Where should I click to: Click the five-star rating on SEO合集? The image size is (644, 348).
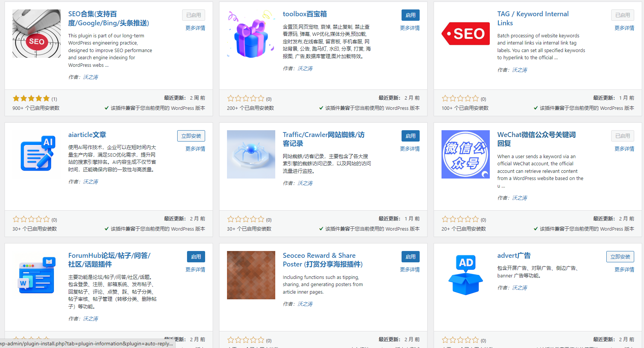(31, 99)
